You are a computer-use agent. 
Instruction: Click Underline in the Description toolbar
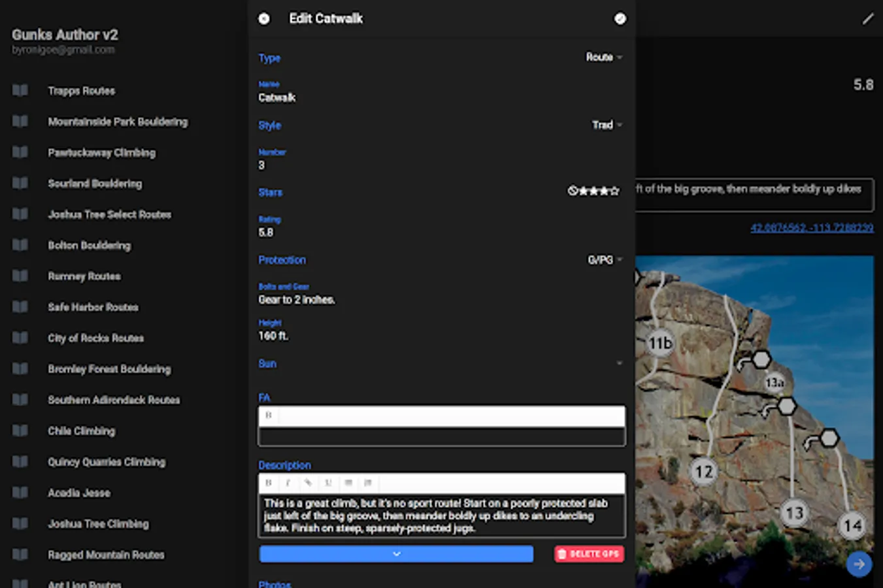[328, 483]
